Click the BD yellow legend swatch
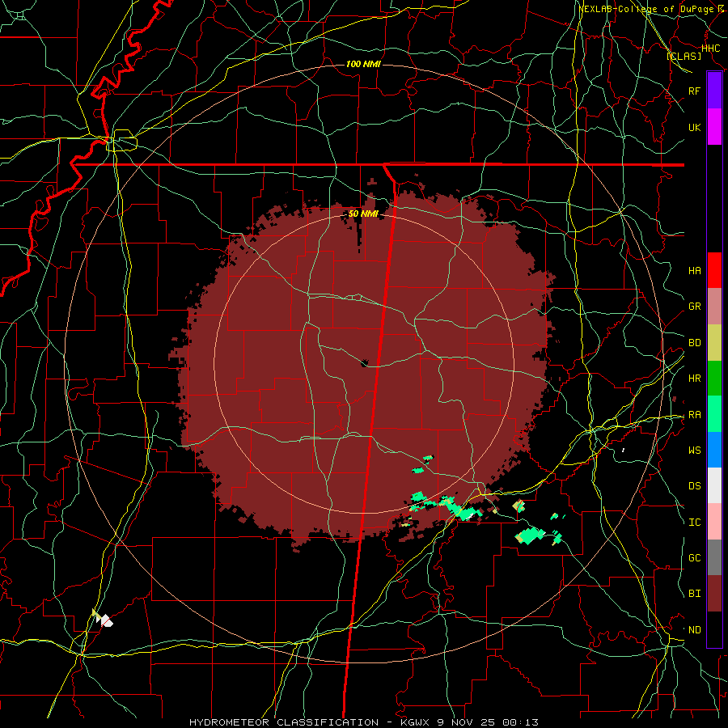The image size is (728, 728). 714,342
